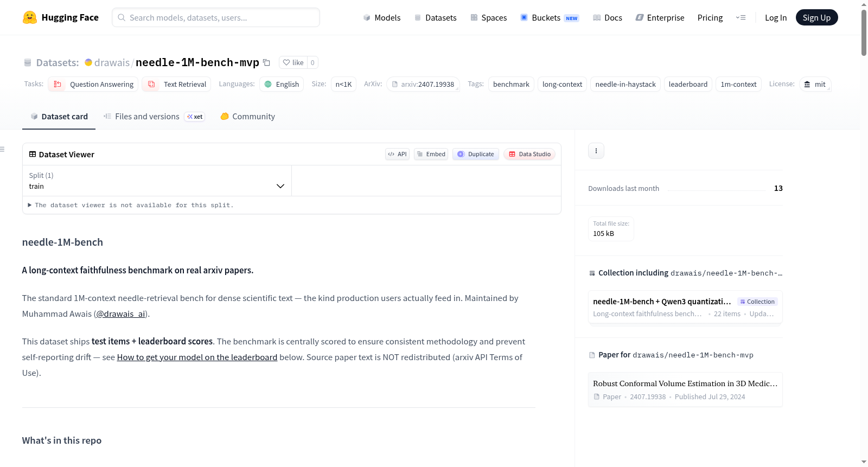Click the Embed button

click(431, 154)
